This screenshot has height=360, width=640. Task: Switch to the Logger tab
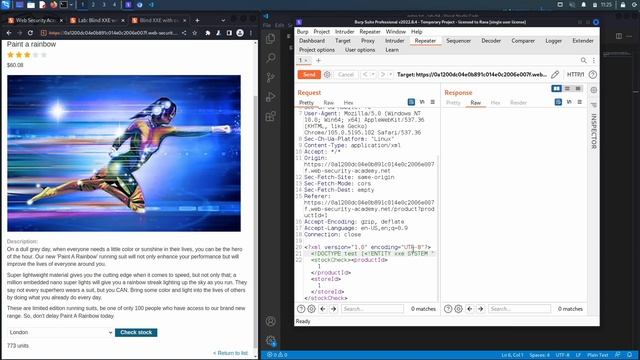pos(553,41)
